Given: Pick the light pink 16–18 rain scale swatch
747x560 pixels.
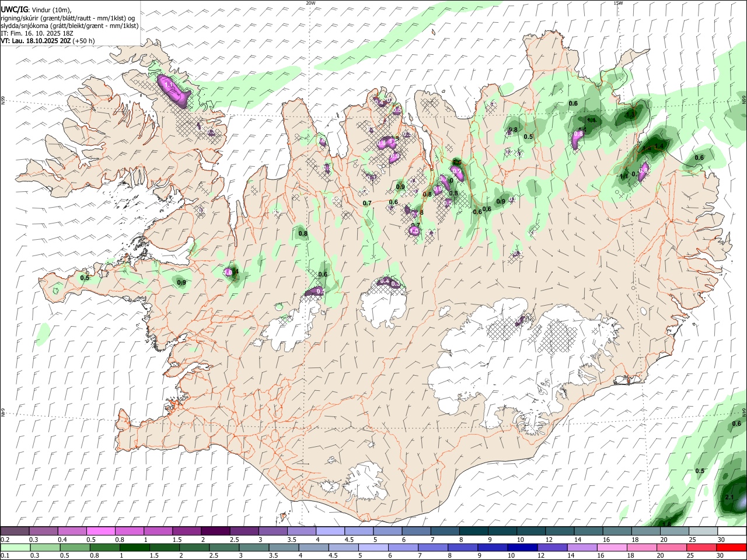Looking at the screenshot, I should click(612, 547).
